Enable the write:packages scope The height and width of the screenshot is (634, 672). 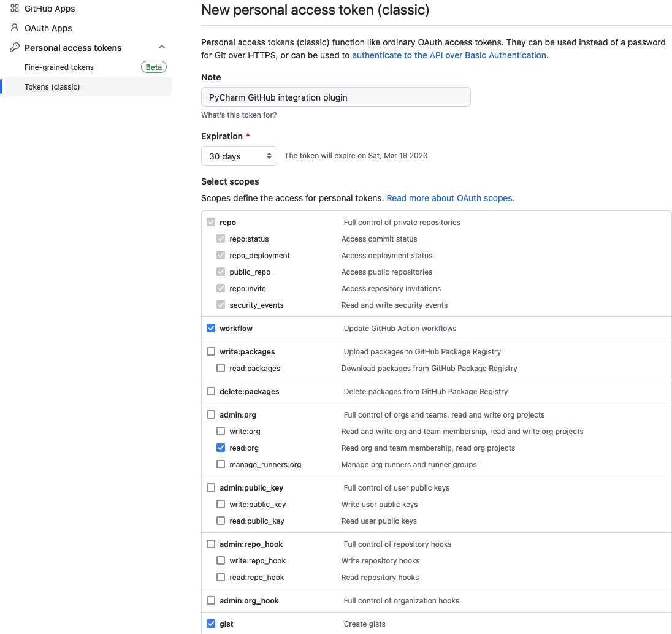(211, 351)
